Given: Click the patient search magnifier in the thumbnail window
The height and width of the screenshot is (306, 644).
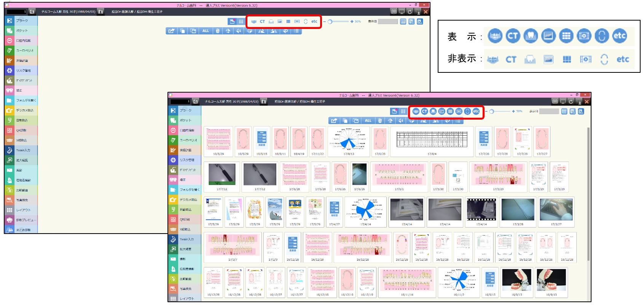Looking at the screenshot, I should (x=195, y=102).
